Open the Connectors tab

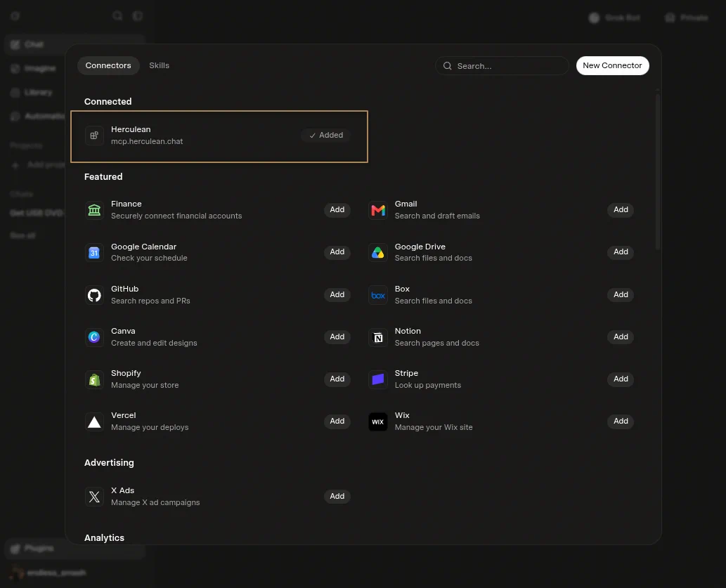108,65
